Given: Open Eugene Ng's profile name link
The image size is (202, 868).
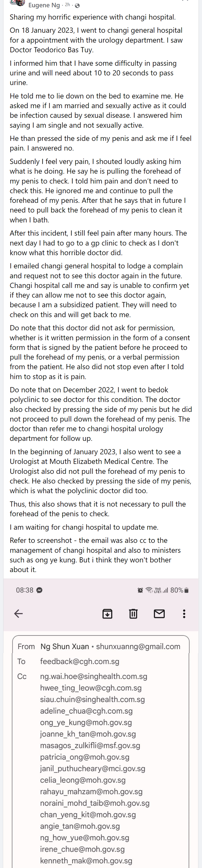Looking at the screenshot, I should [x=44, y=5].
